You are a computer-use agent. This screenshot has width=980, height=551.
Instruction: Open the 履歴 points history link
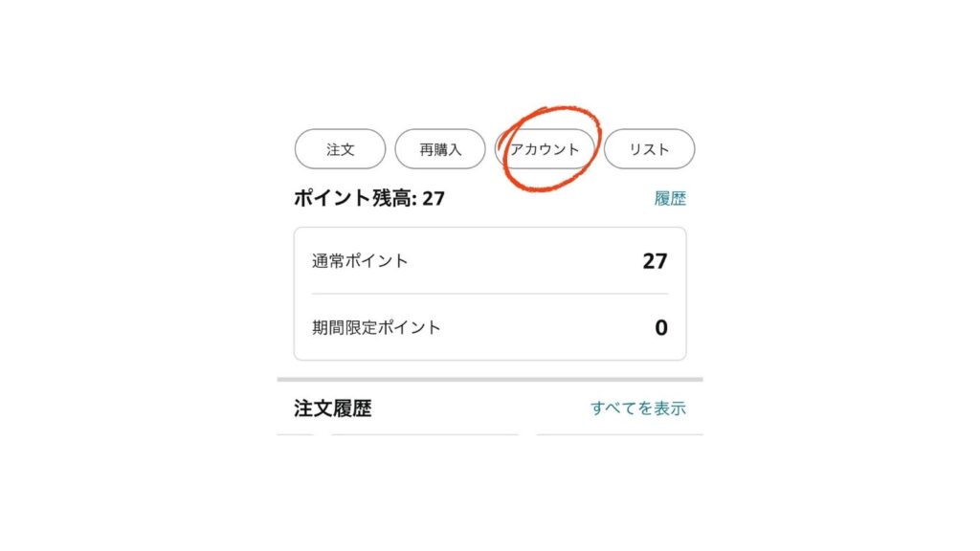(x=670, y=199)
